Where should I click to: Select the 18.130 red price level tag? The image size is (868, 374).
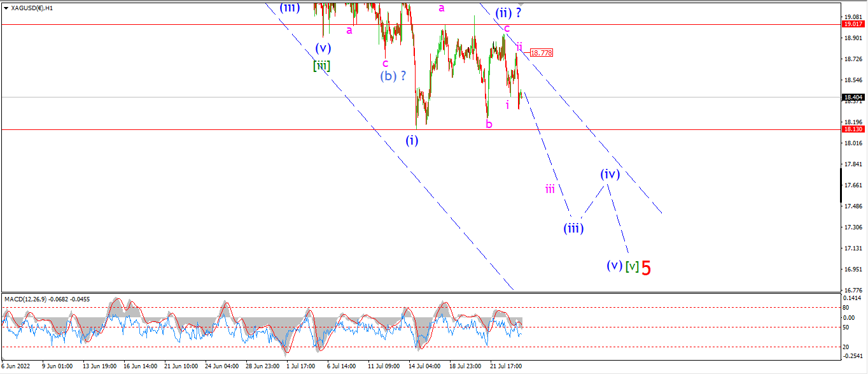coord(853,129)
